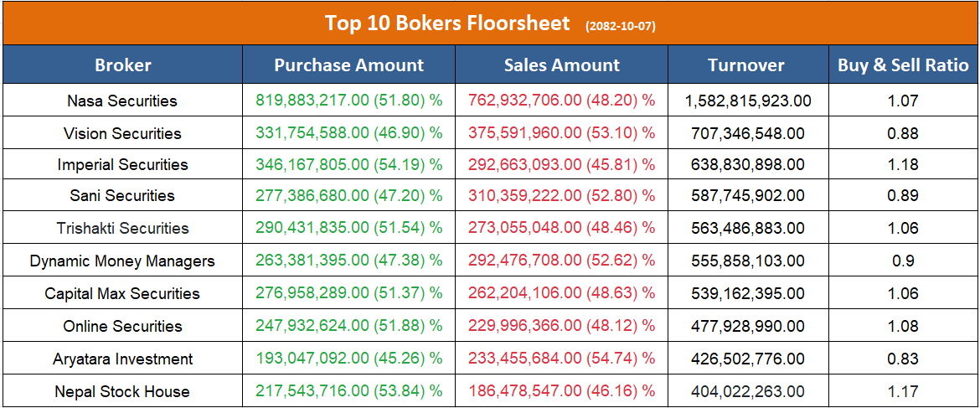Click the Sales Amount column header
This screenshot has width=980, height=408.
(562, 65)
